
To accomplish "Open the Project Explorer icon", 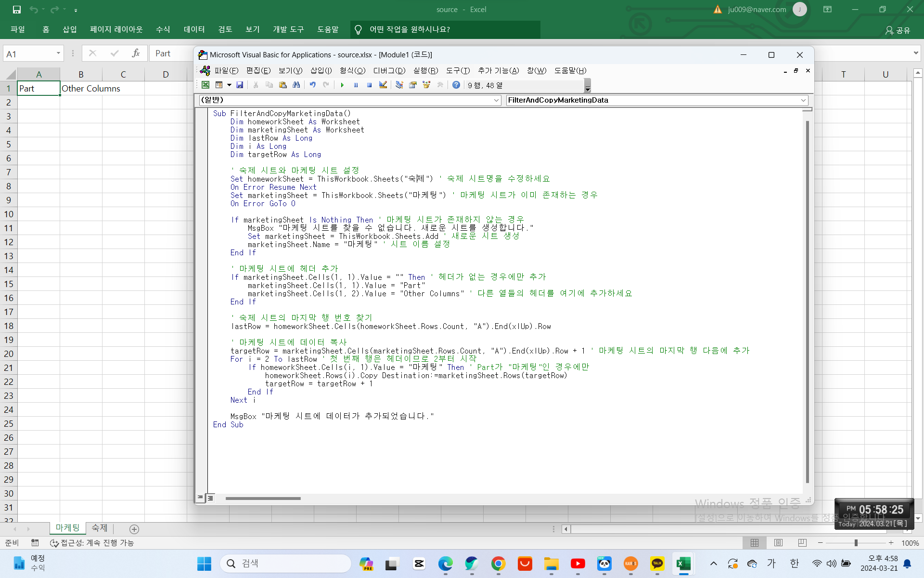I will (399, 85).
